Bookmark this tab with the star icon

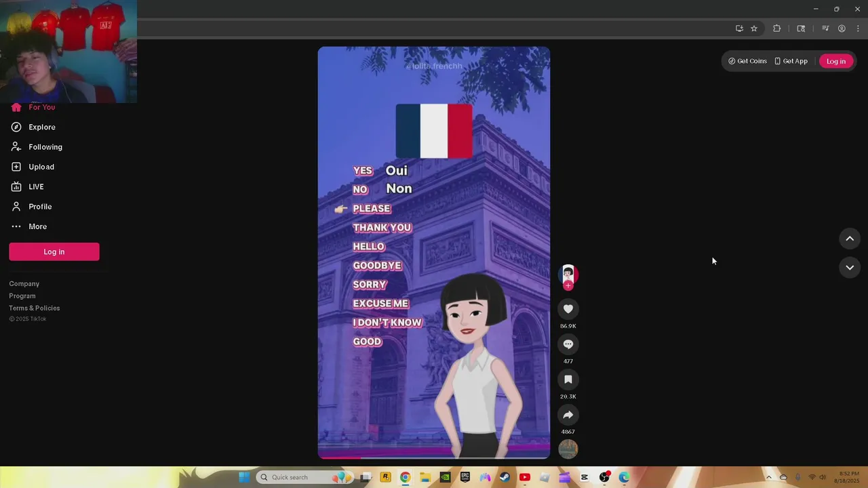pos(753,28)
